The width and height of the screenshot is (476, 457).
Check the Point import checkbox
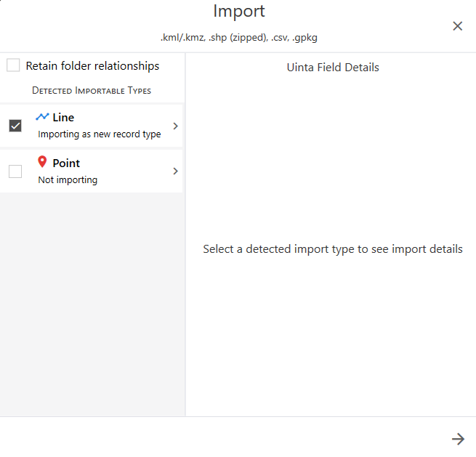(15, 171)
